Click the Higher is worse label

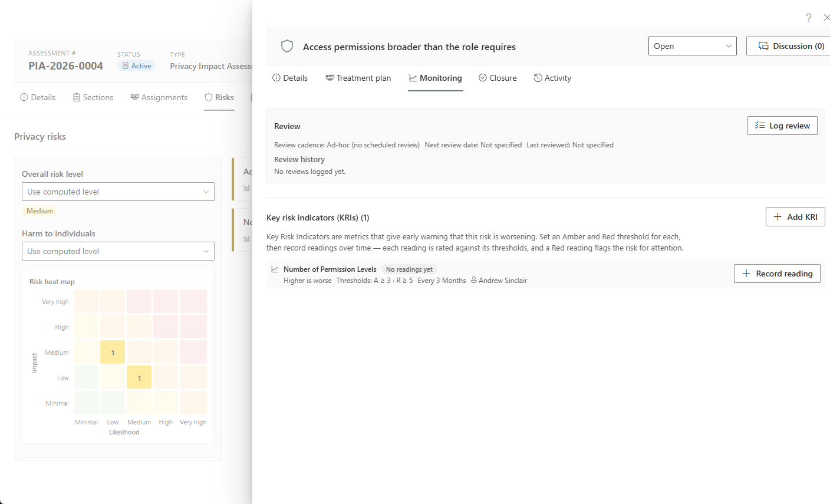point(308,281)
